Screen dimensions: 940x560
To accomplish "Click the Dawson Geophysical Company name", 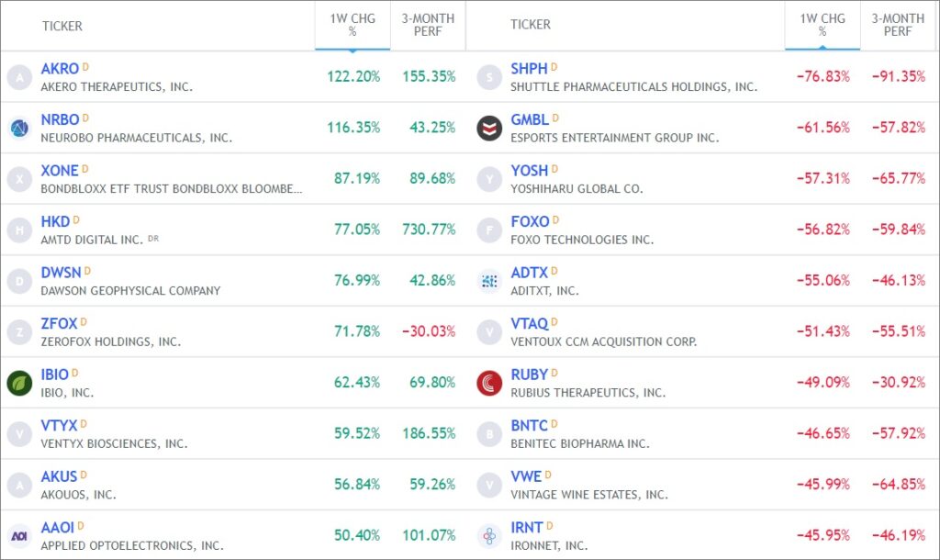I will [x=130, y=291].
